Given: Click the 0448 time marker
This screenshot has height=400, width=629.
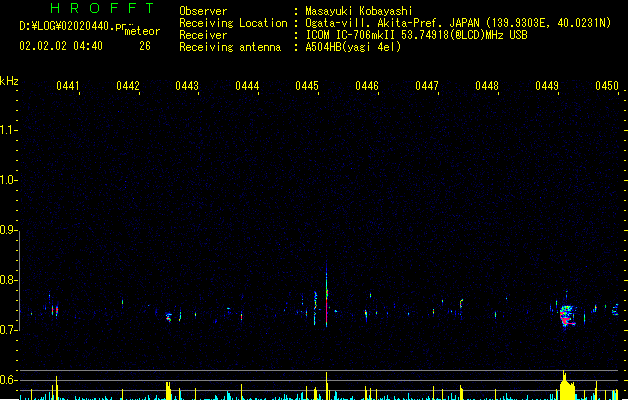Looking at the screenshot, I should pos(487,86).
